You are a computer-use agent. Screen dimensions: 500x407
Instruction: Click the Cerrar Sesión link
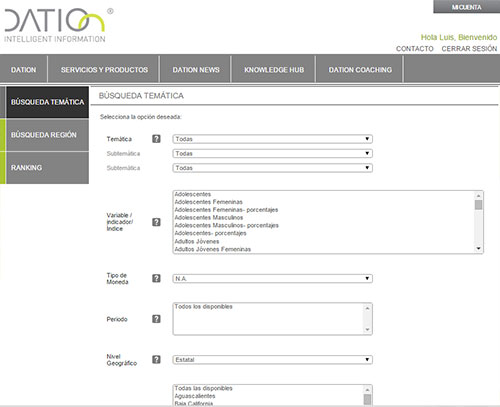(x=469, y=49)
